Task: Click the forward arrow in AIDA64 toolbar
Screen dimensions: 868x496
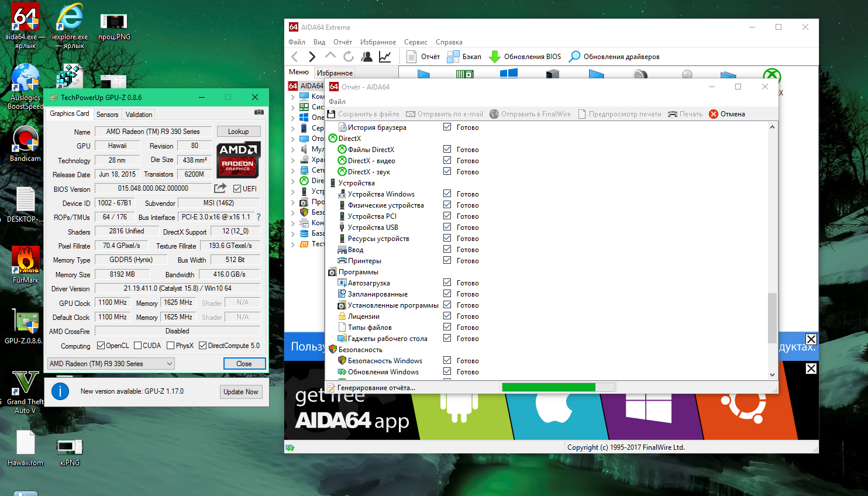Action: tap(312, 57)
